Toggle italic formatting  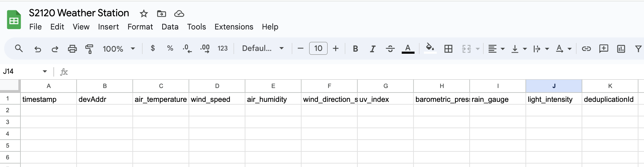373,49
